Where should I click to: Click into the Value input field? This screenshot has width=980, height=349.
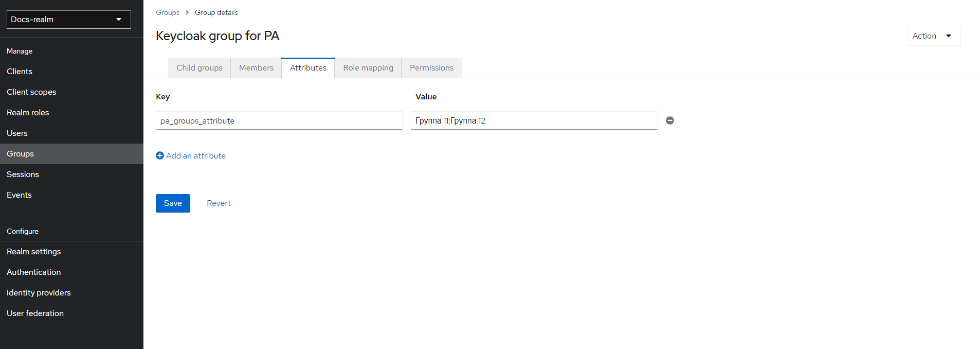pos(534,120)
